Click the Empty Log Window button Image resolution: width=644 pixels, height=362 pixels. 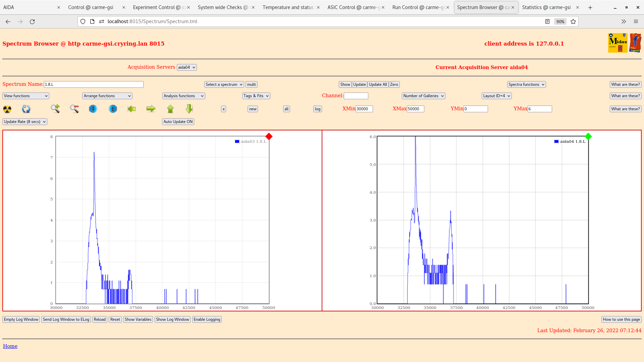[21, 319]
